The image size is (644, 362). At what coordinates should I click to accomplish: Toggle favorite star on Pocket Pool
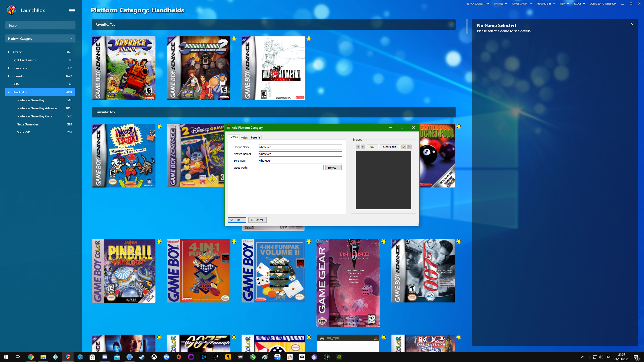point(459,126)
